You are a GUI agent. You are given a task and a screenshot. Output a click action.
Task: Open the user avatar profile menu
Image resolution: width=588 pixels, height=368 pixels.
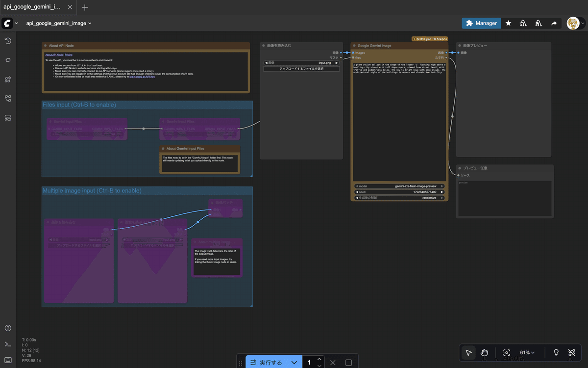[x=576, y=23]
